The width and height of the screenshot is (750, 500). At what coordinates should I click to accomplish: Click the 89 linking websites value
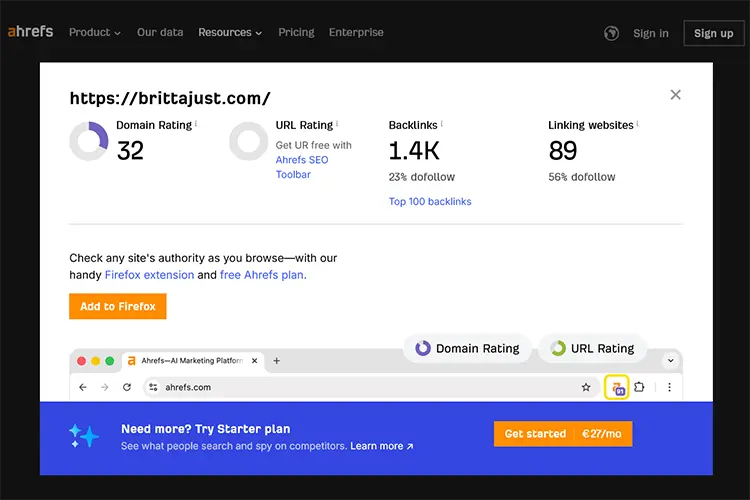click(x=563, y=151)
